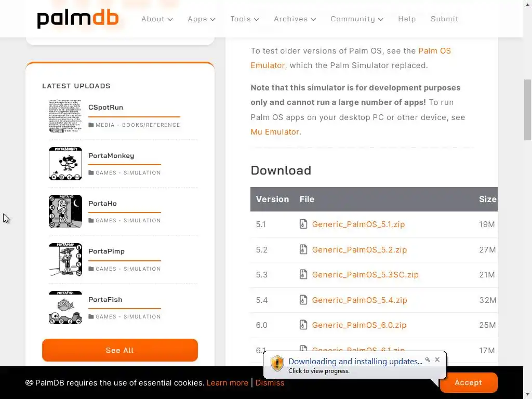Open the PortaHo title link
This screenshot has width=532, height=399.
click(102, 203)
